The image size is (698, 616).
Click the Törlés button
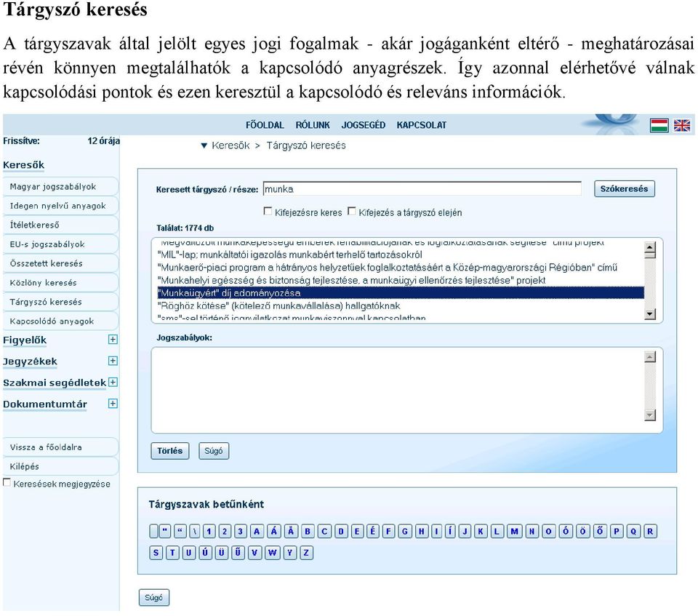point(170,451)
